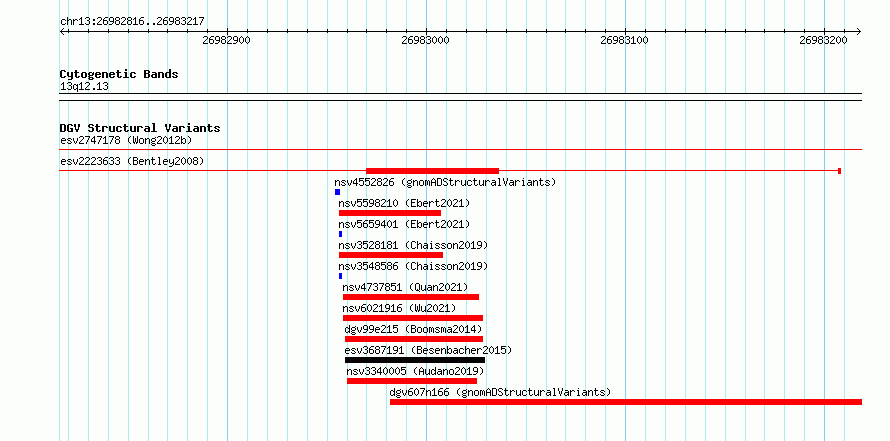The width and height of the screenshot is (890, 441).
Task: Click the thin red line of esv2747178
Action: click(x=461, y=150)
